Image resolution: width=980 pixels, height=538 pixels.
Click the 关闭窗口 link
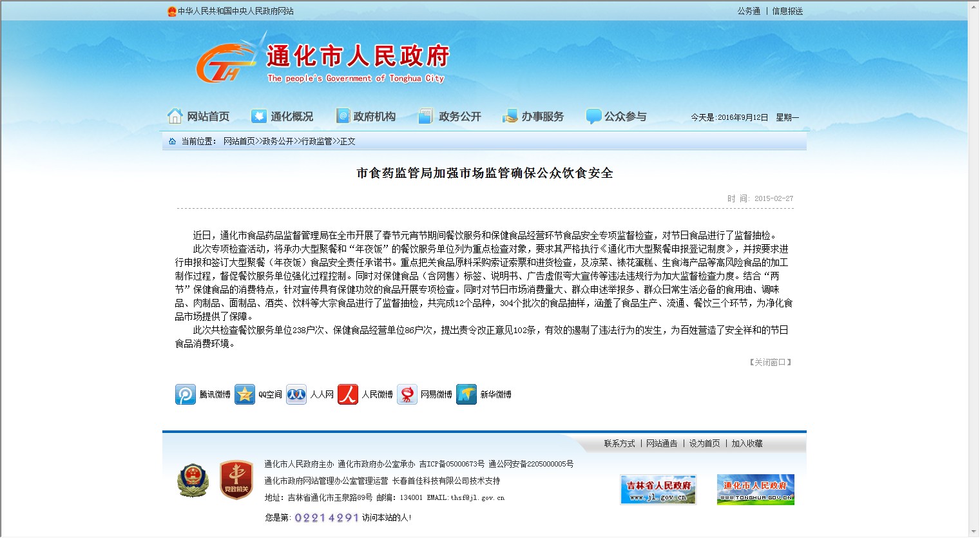click(x=771, y=362)
